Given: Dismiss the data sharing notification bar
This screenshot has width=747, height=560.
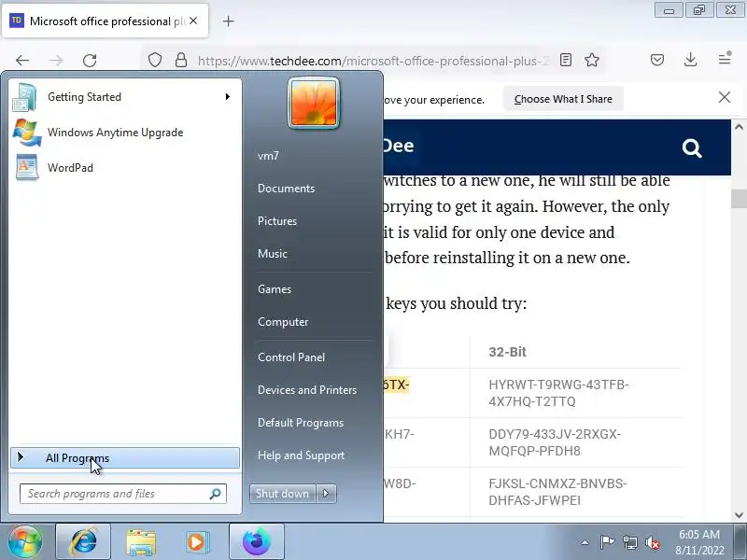Looking at the screenshot, I should click(x=725, y=97).
